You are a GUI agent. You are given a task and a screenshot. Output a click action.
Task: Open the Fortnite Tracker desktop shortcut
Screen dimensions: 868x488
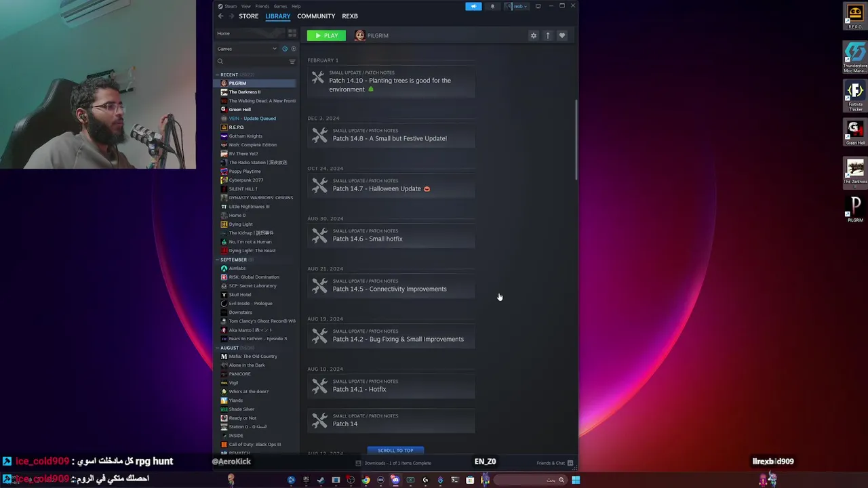click(855, 96)
